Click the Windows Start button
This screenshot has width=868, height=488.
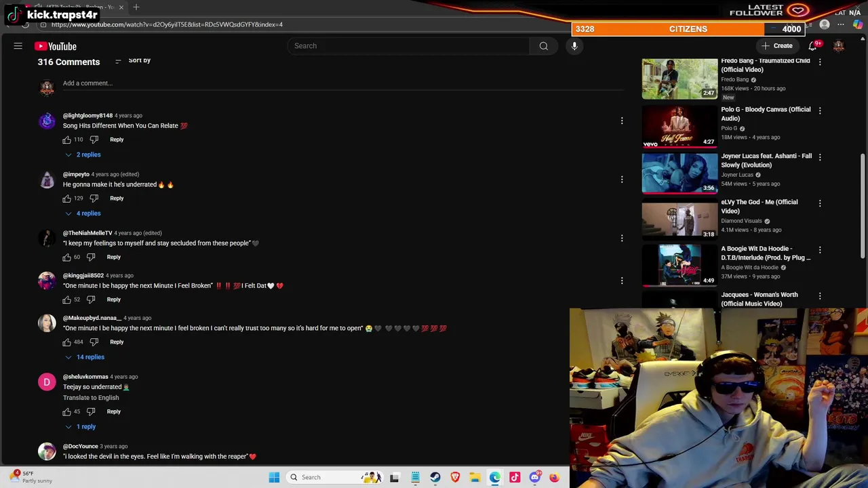[274, 477]
